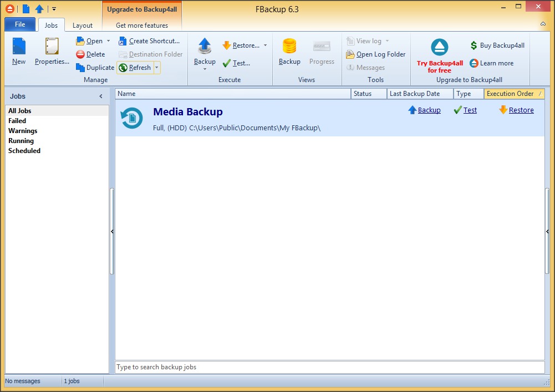The height and width of the screenshot is (392, 555).
Task: Click Create Shortcut in Manage group
Action: click(x=149, y=41)
